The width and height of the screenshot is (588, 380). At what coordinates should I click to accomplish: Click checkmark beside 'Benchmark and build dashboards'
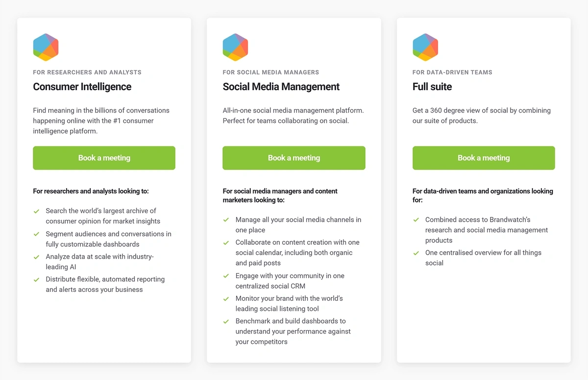pyautogui.click(x=226, y=321)
